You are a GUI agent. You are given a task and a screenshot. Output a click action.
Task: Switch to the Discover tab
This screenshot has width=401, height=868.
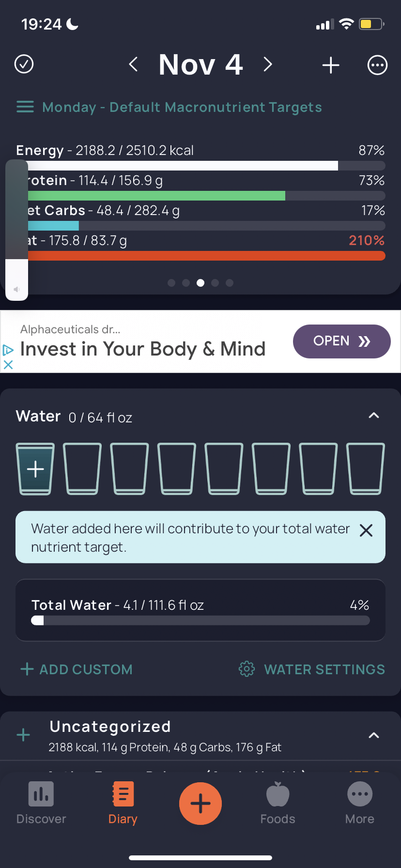click(41, 804)
